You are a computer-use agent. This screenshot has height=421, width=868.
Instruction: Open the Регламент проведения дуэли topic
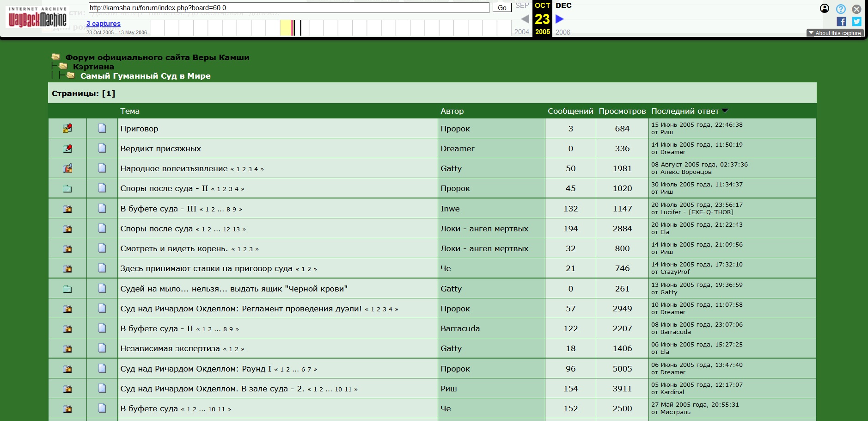pyautogui.click(x=241, y=309)
